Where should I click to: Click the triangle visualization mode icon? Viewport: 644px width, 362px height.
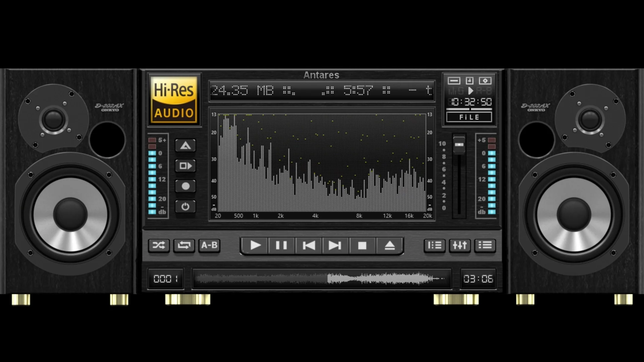pyautogui.click(x=185, y=145)
